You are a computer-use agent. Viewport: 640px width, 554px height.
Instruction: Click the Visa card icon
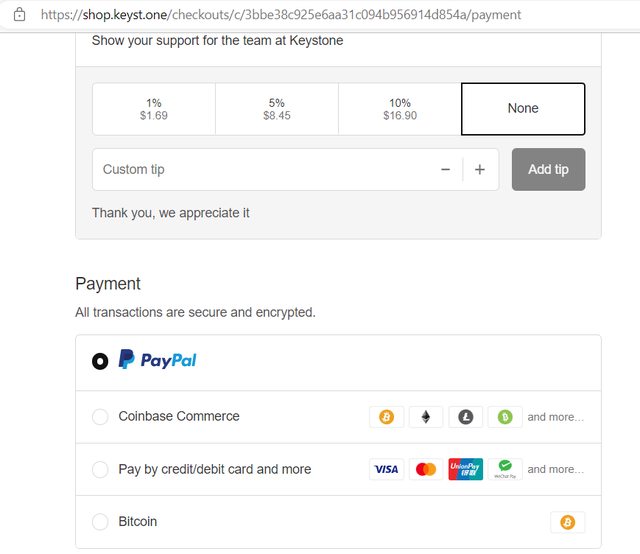(386, 469)
